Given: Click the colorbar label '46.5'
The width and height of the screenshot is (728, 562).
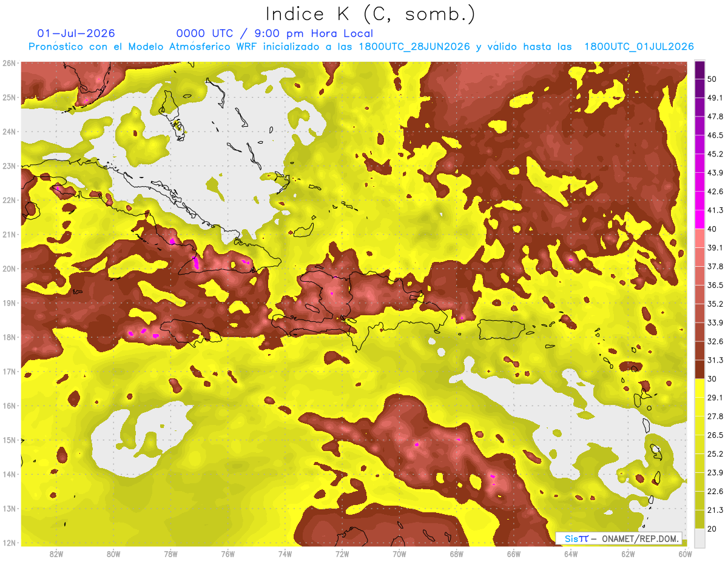Looking at the screenshot, I should coord(715,135).
